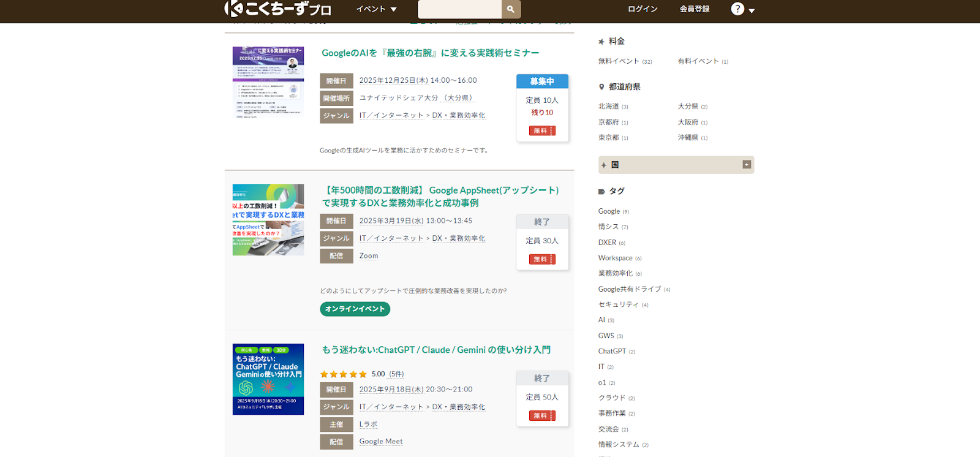Click the five-star rating icons
Image resolution: width=980 pixels, height=457 pixels.
tap(343, 374)
